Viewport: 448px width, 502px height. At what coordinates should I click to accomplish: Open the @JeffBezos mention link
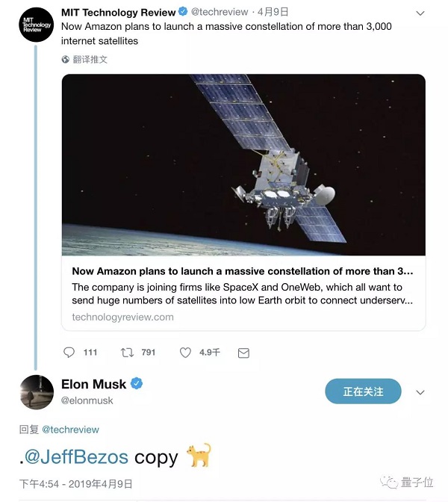[x=76, y=456]
